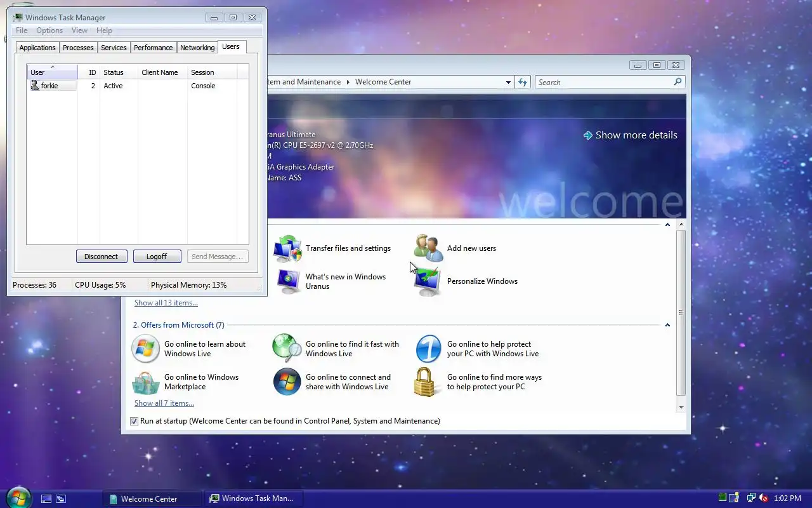Viewport: 812px width, 508px height.
Task: Open the Help menu in Task Manager
Action: [x=104, y=30]
